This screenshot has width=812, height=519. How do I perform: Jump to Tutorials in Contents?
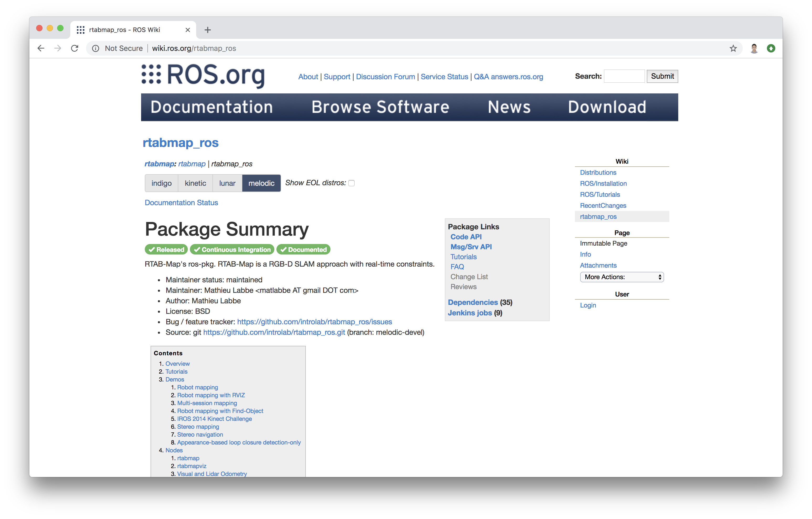tap(176, 372)
